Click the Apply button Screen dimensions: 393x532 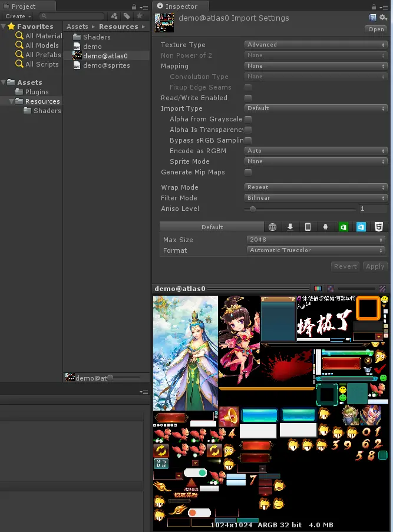click(375, 266)
